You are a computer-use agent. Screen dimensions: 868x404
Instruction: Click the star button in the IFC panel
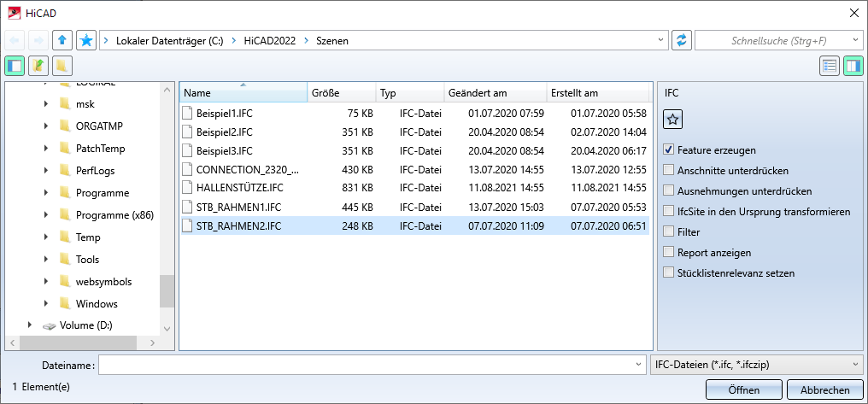point(672,119)
